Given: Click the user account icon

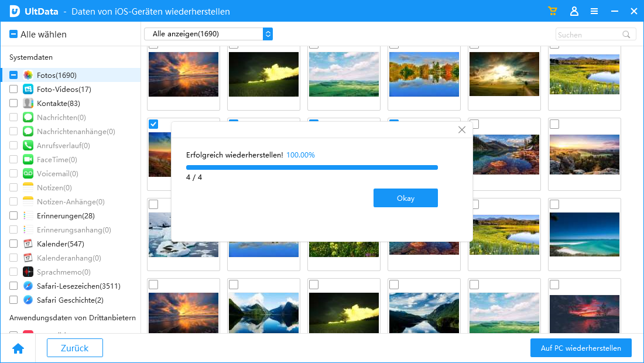Looking at the screenshot, I should click(x=574, y=11).
